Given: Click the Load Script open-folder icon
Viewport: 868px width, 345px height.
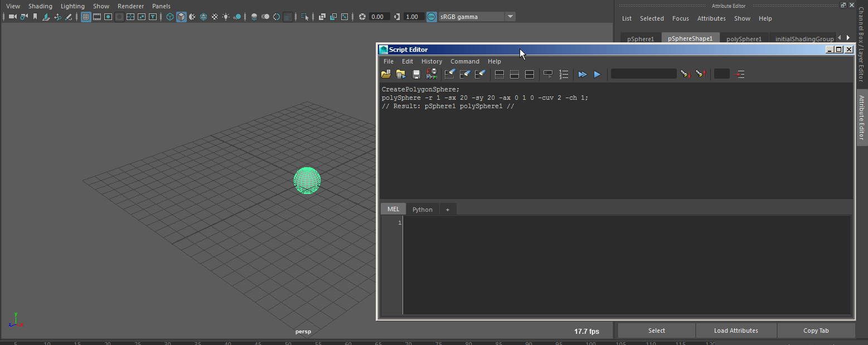Looking at the screenshot, I should point(386,74).
